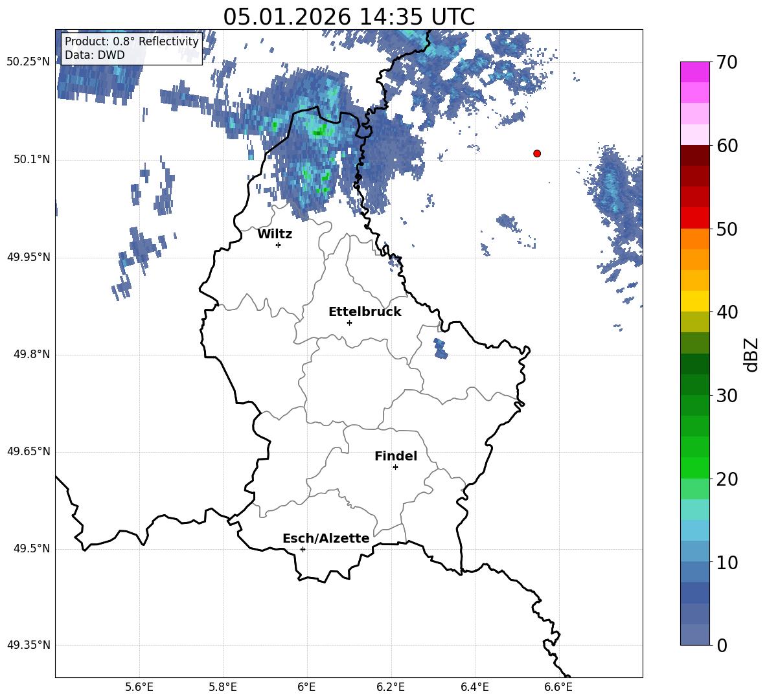The height and width of the screenshot is (700, 767).
Task: Click the 60 colorbar tick label
Action: pyautogui.click(x=727, y=146)
